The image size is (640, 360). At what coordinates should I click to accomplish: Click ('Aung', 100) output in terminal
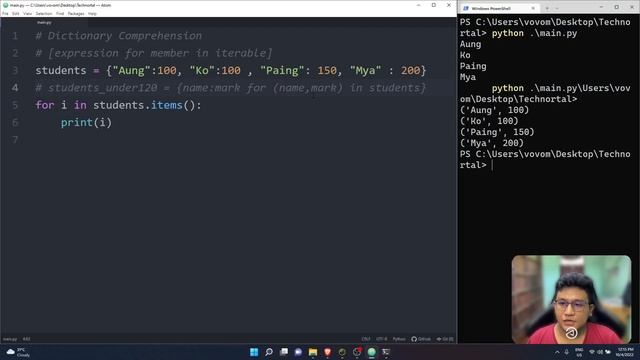[x=494, y=110]
